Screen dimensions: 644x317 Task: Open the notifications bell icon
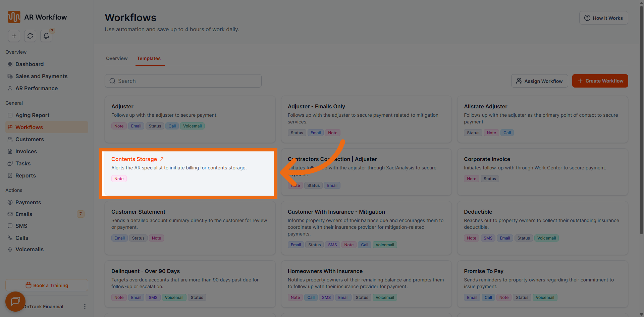click(46, 36)
